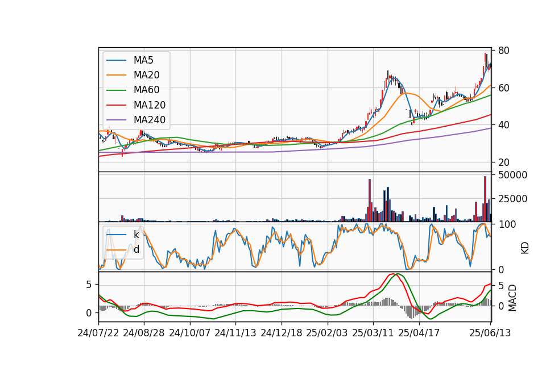The image size is (546, 392).
Task: Click the MA240 legend label
Action: click(150, 120)
